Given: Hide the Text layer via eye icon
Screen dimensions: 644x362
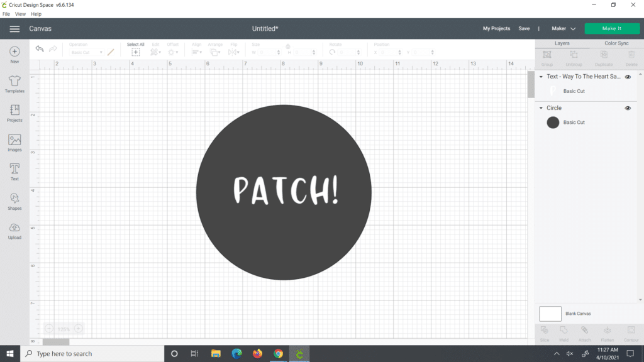Looking at the screenshot, I should tap(628, 77).
